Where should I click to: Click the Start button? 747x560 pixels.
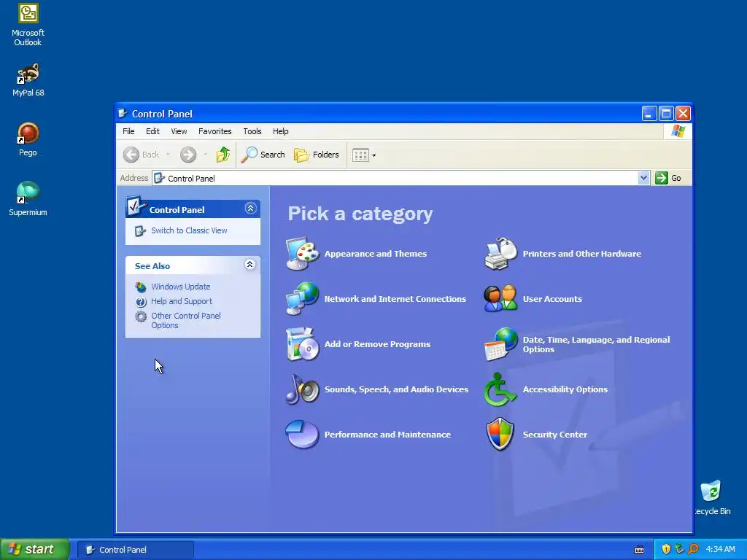click(34, 550)
